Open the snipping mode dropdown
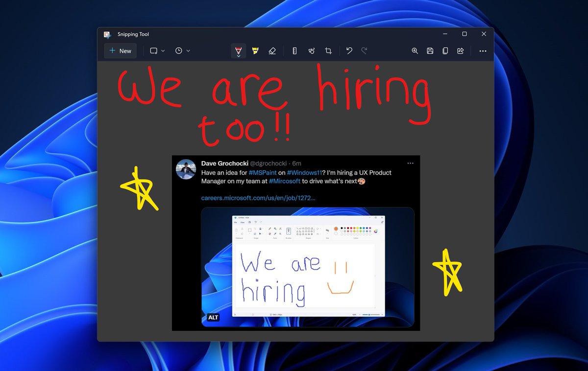 (x=157, y=51)
